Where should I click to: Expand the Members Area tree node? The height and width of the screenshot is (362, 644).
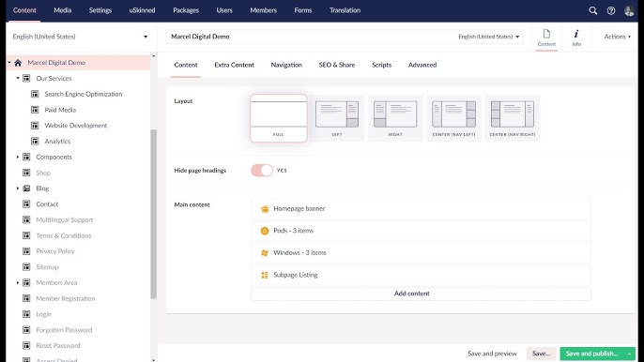(x=18, y=283)
